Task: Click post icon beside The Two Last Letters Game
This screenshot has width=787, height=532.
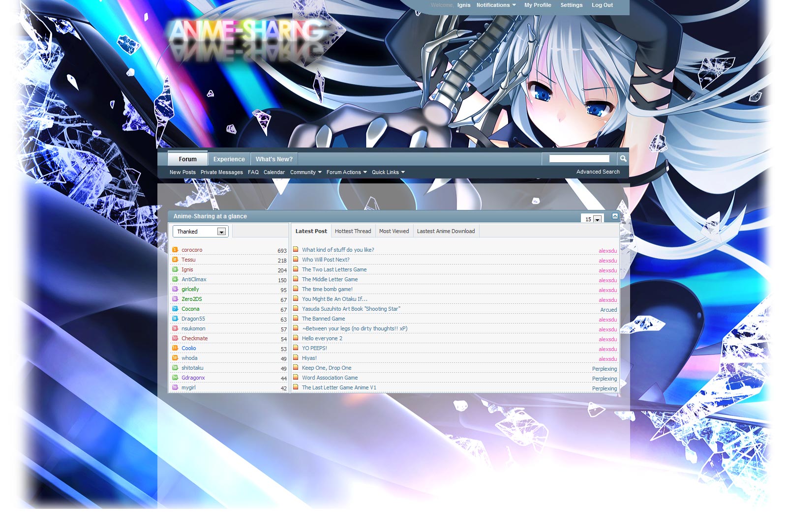Action: point(296,269)
